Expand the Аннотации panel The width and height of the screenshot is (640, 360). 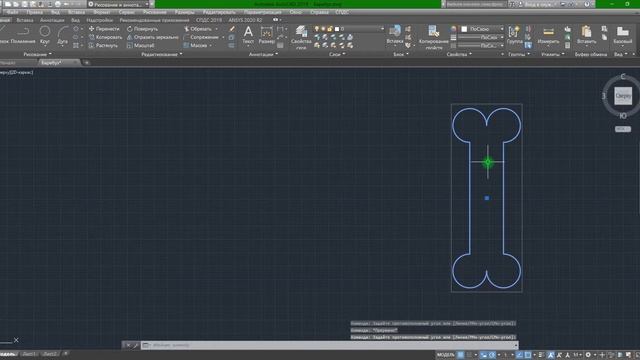[x=263, y=54]
